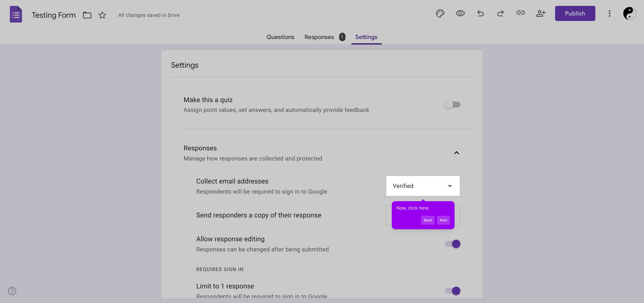Open the Verified email collection dropdown
The height and width of the screenshot is (303, 644).
click(423, 186)
